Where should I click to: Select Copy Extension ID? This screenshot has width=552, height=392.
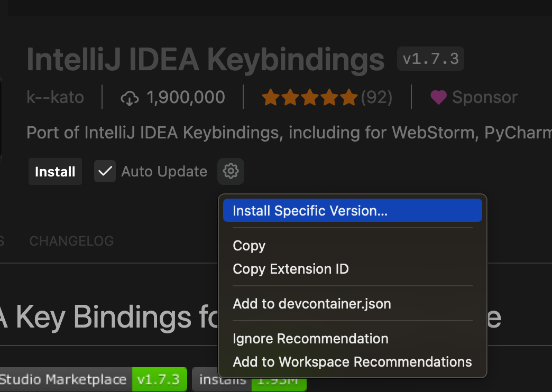click(291, 269)
